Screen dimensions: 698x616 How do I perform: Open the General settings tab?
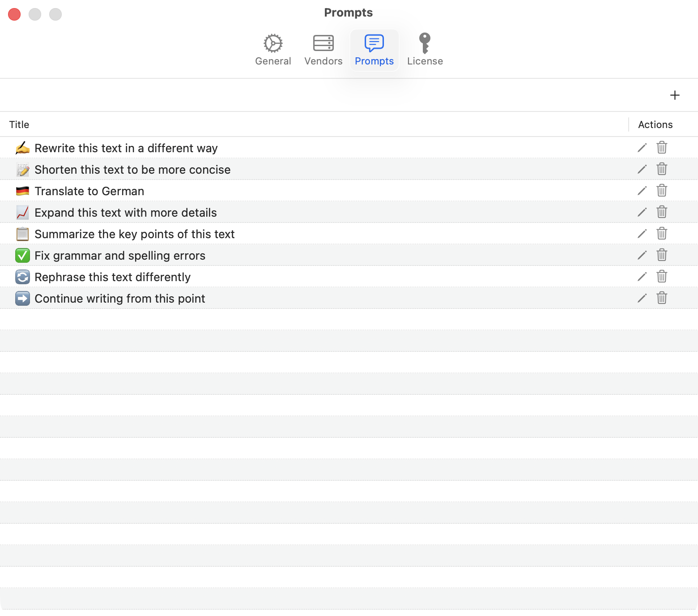tap(273, 49)
